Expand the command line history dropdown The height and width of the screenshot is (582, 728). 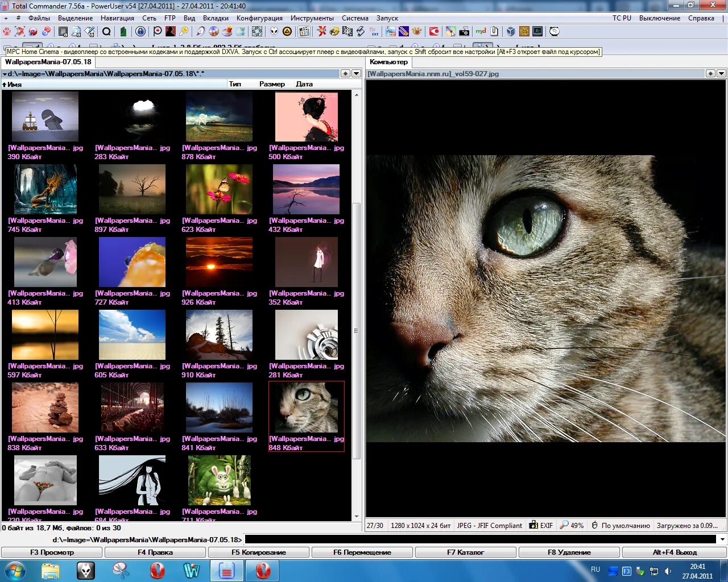(722, 539)
